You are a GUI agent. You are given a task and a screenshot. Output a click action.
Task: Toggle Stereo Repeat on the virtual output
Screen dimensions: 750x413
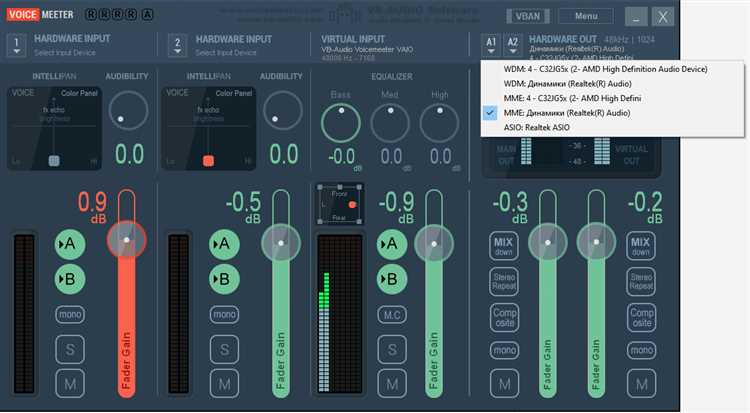[641, 282]
